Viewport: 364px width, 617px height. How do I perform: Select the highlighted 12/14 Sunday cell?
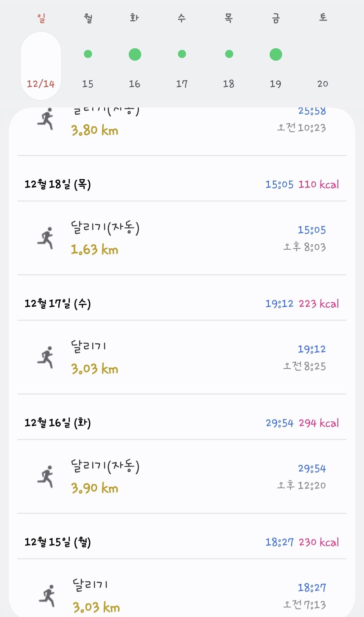[41, 66]
